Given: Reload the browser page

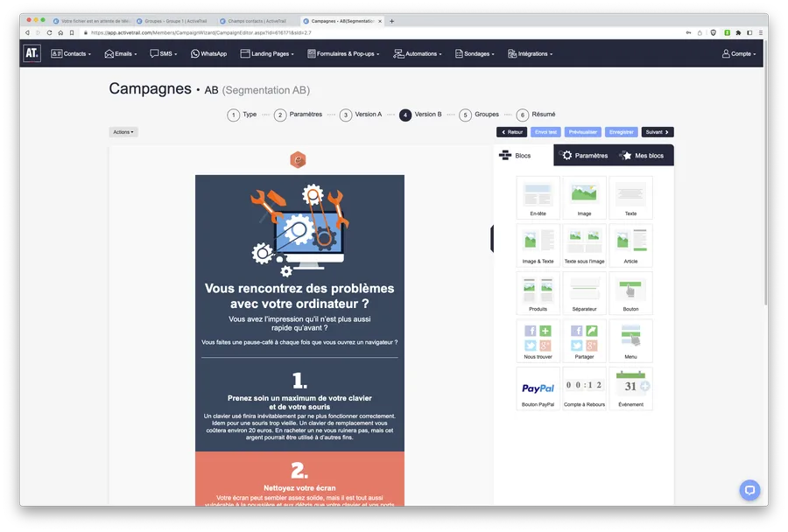Looking at the screenshot, I should coord(49,32).
